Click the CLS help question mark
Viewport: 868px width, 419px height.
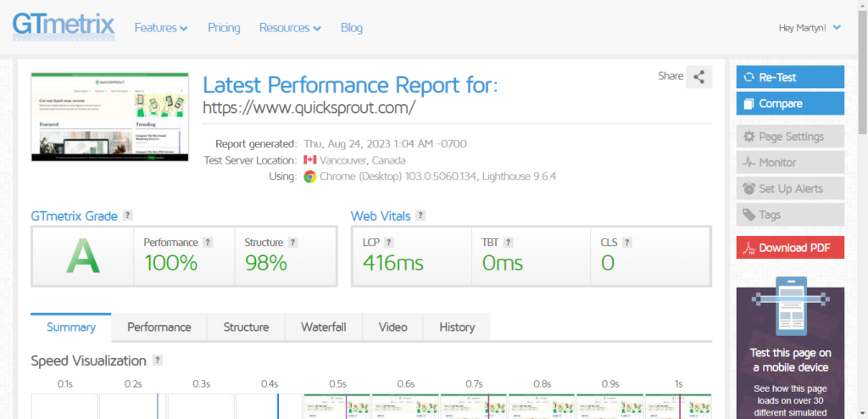[x=626, y=243]
